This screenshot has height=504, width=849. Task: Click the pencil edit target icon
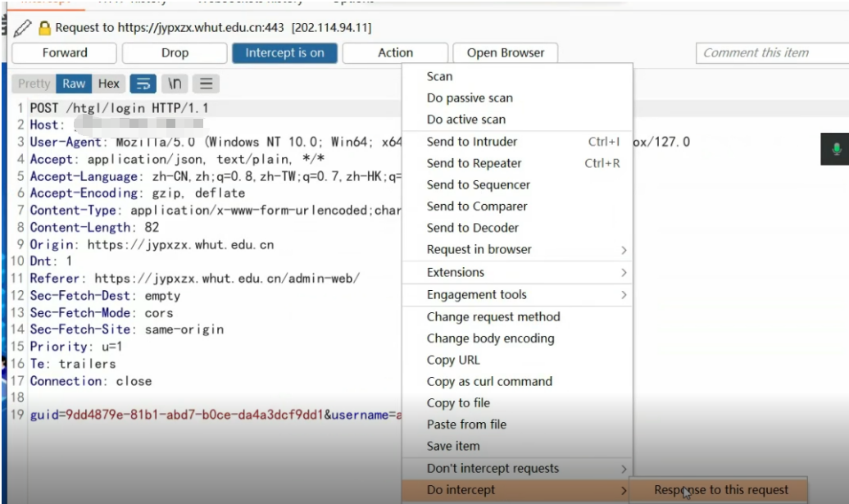pyautogui.click(x=22, y=28)
